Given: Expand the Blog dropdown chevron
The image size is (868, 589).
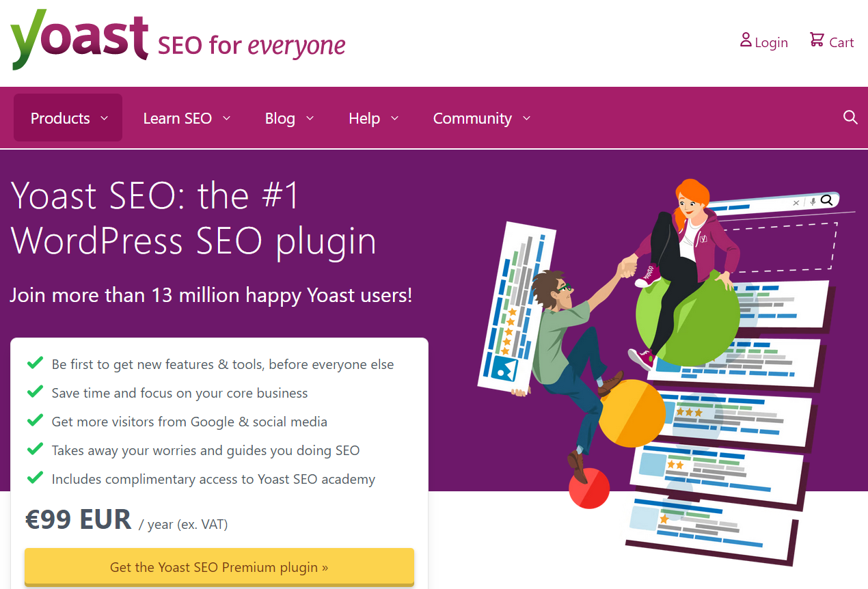Looking at the screenshot, I should (310, 118).
